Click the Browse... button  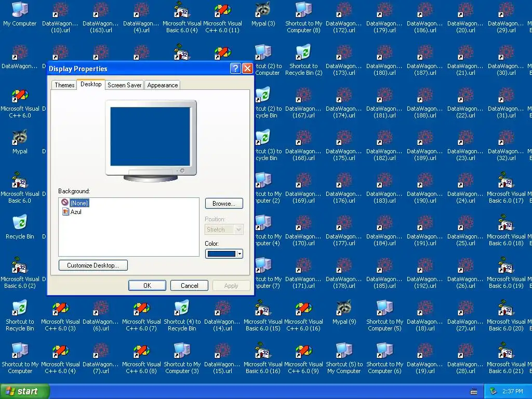click(x=224, y=203)
